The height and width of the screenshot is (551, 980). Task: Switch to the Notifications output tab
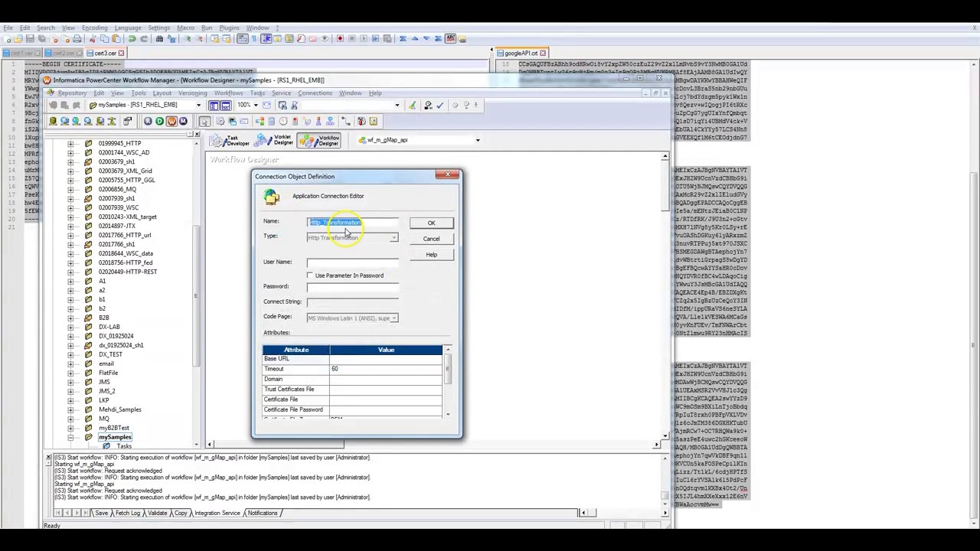(x=262, y=513)
